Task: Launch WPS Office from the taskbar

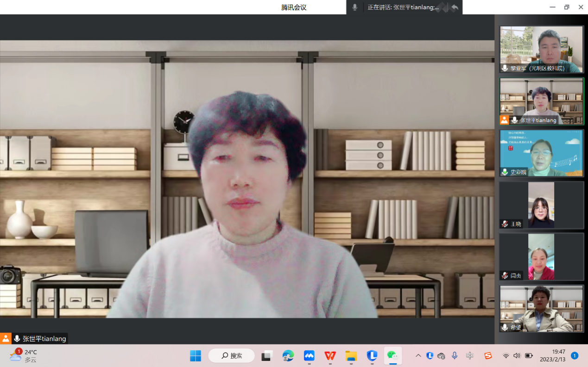Action: coord(329,355)
